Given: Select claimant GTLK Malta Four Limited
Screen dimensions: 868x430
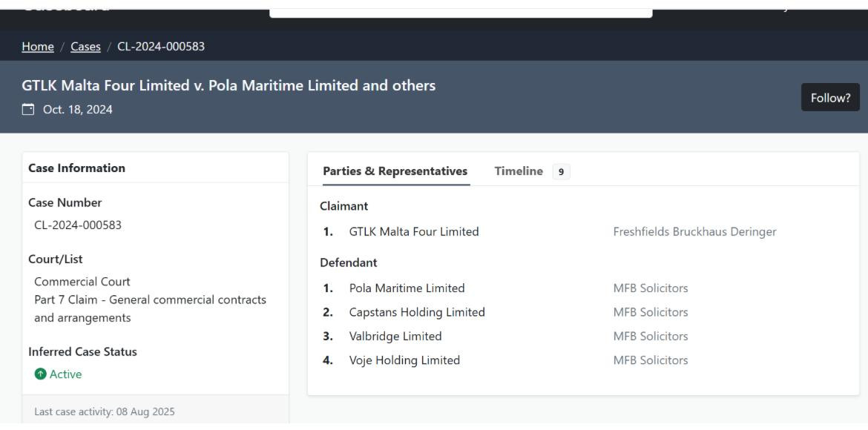Looking at the screenshot, I should (413, 231).
